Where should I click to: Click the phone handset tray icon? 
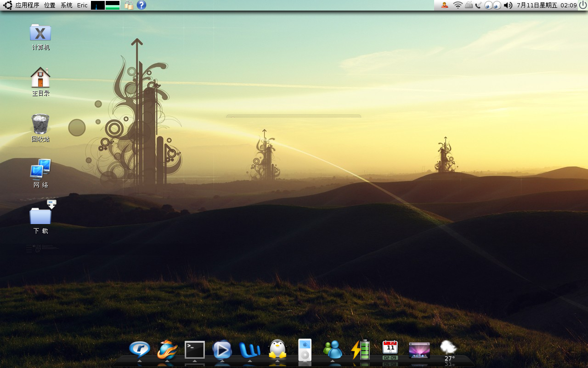478,5
